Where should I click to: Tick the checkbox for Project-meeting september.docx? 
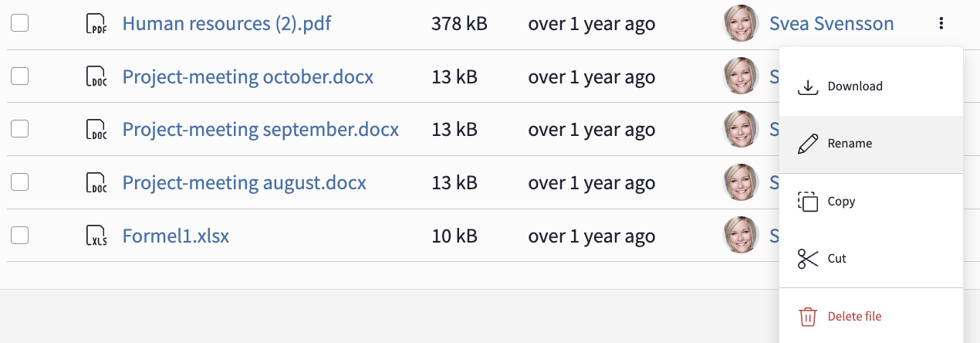20,129
